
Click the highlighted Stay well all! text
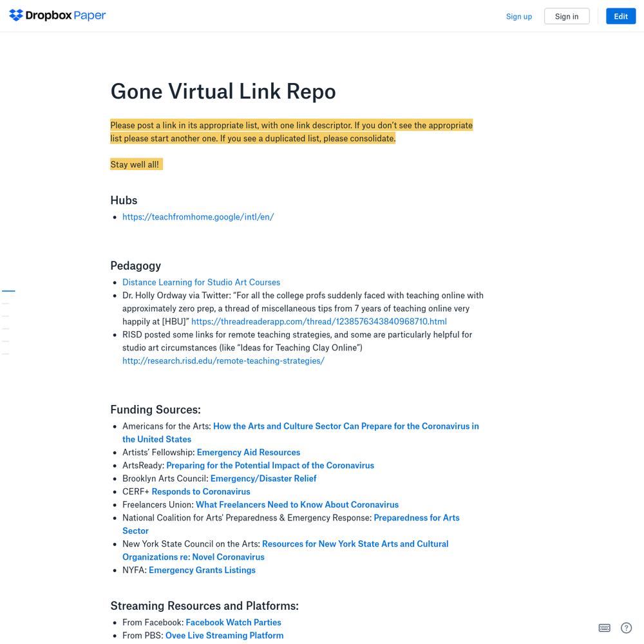[137, 164]
